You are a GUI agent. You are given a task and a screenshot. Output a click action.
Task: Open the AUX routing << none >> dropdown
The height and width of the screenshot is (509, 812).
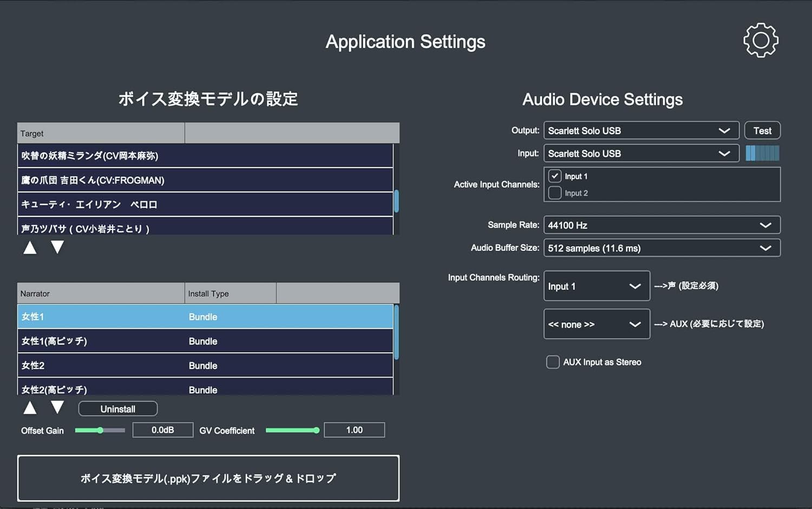[596, 324]
